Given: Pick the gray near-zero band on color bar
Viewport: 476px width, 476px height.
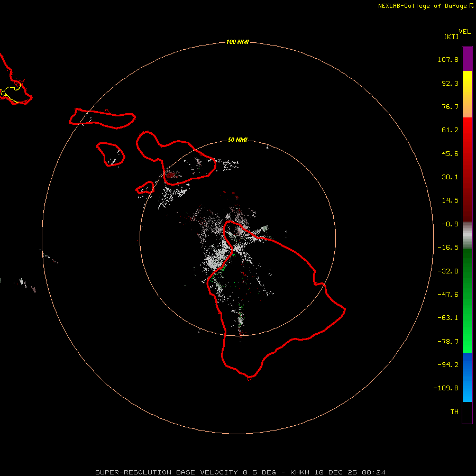Looking at the screenshot, I should [467, 235].
